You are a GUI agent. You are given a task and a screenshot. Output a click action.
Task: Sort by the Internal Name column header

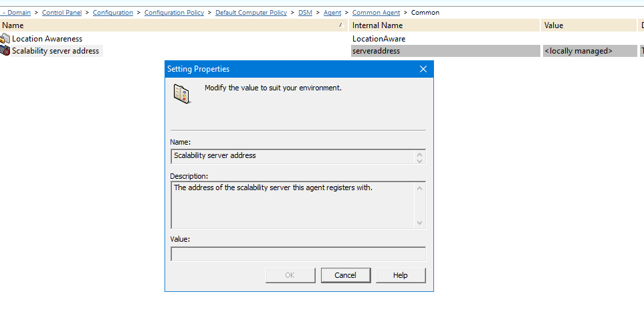[377, 25]
